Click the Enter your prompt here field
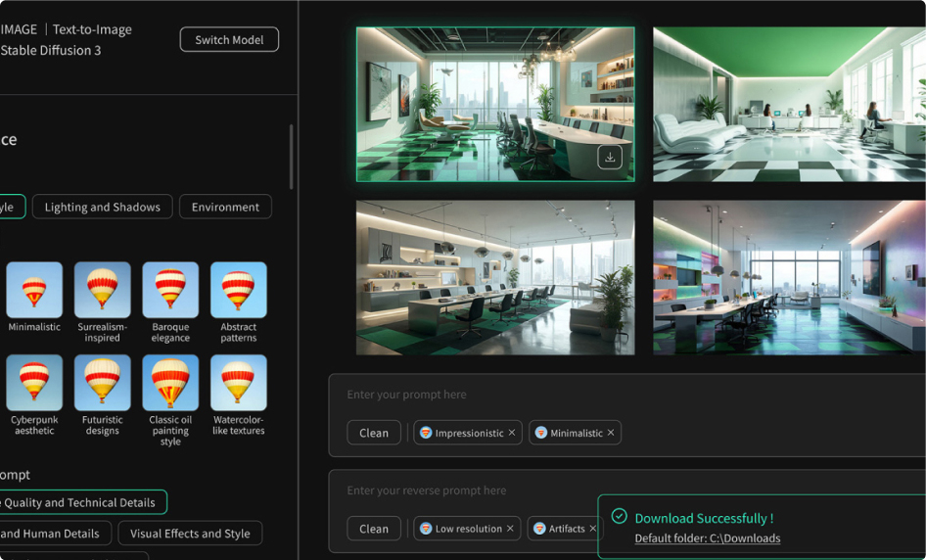 [x=587, y=395]
